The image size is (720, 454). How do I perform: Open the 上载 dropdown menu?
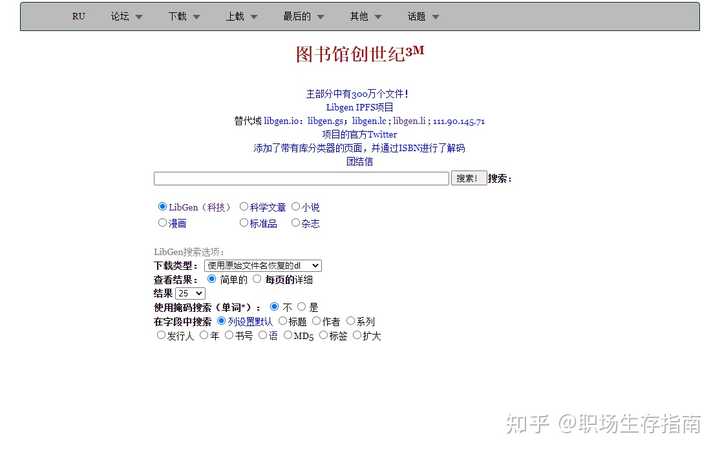[242, 17]
